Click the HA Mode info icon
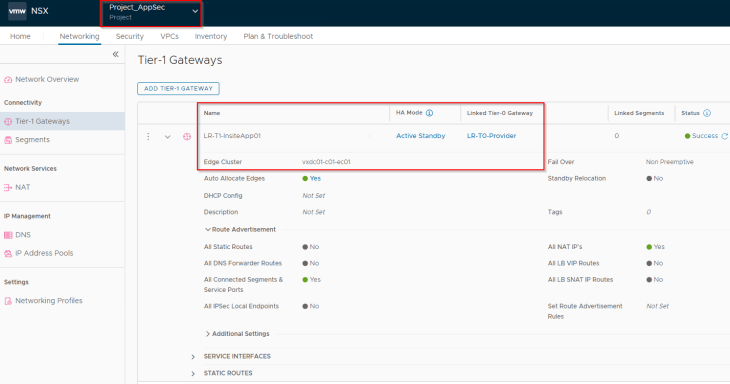Image resolution: width=730 pixels, height=384 pixels. 429,113
